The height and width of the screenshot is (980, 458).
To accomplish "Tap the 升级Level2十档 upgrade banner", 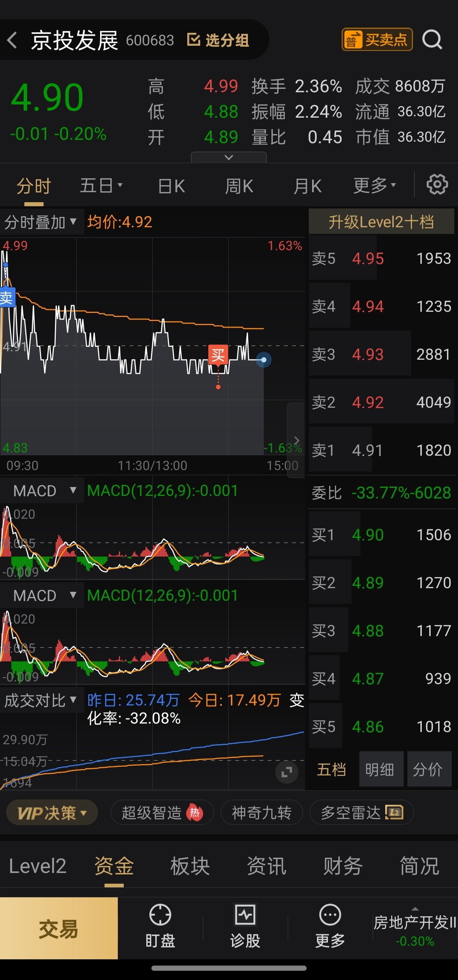I will click(381, 221).
